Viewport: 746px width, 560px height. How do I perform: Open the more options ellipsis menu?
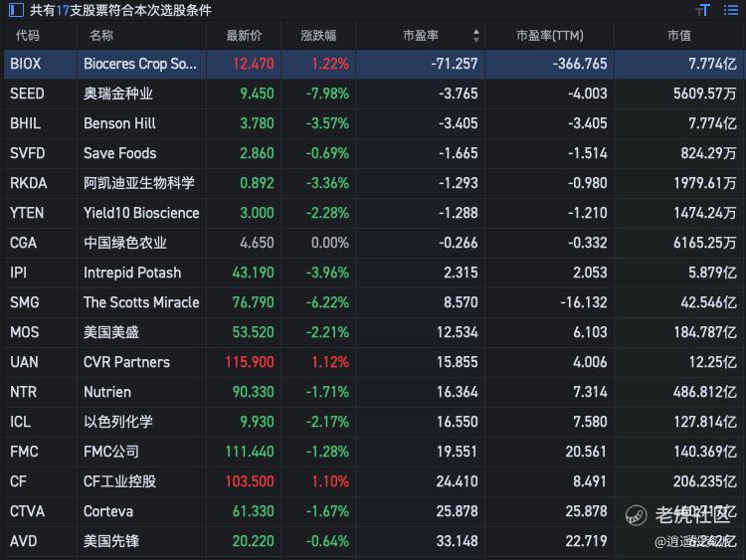pos(731,10)
